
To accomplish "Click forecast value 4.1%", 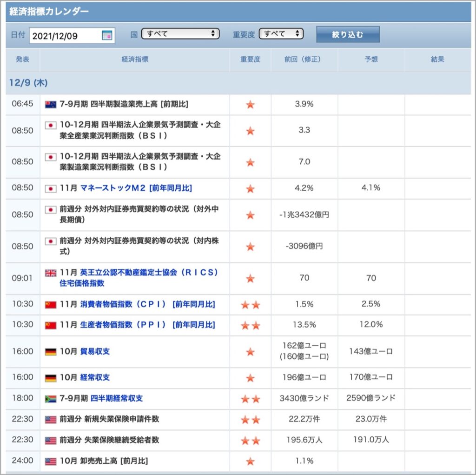I will click(x=371, y=188).
